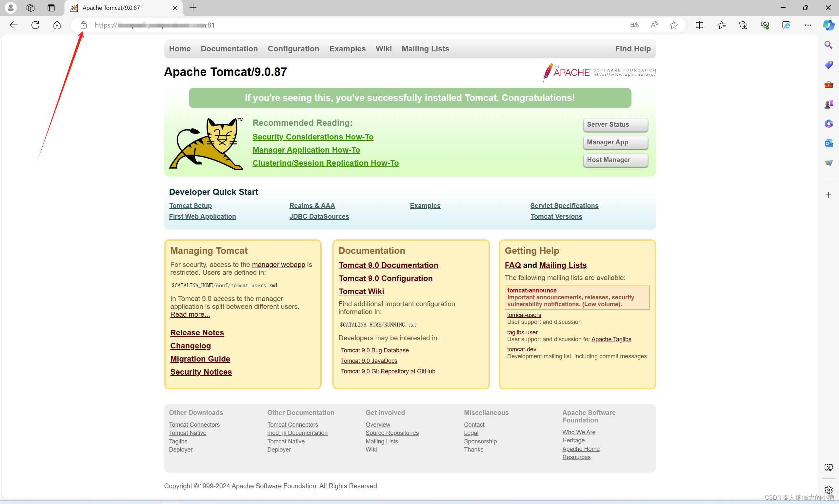This screenshot has width=839, height=504.
Task: Click the browser Refresh icon
Action: coord(35,25)
